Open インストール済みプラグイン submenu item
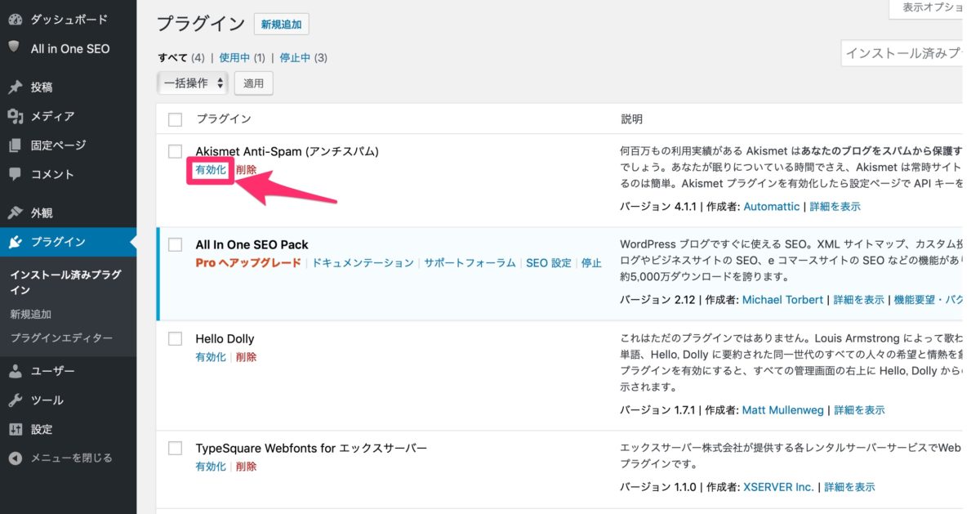The height and width of the screenshot is (514, 980). pyautogui.click(x=65, y=282)
